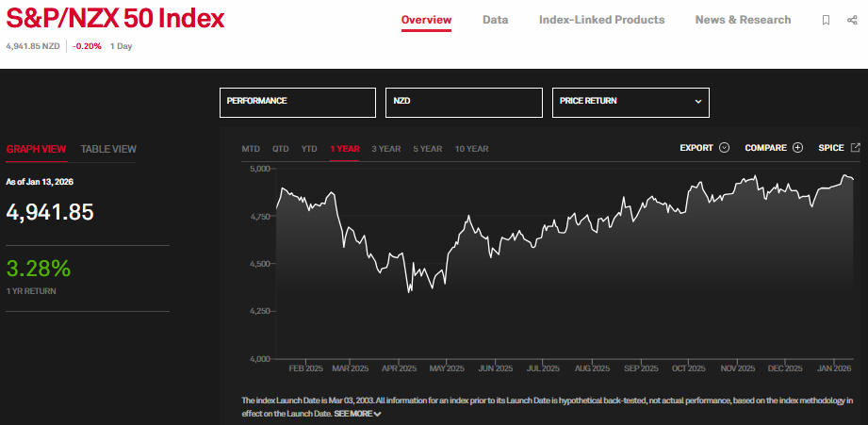Click the NOV 2025 axis label
Image resolution: width=868 pixels, height=425 pixels.
tap(737, 368)
